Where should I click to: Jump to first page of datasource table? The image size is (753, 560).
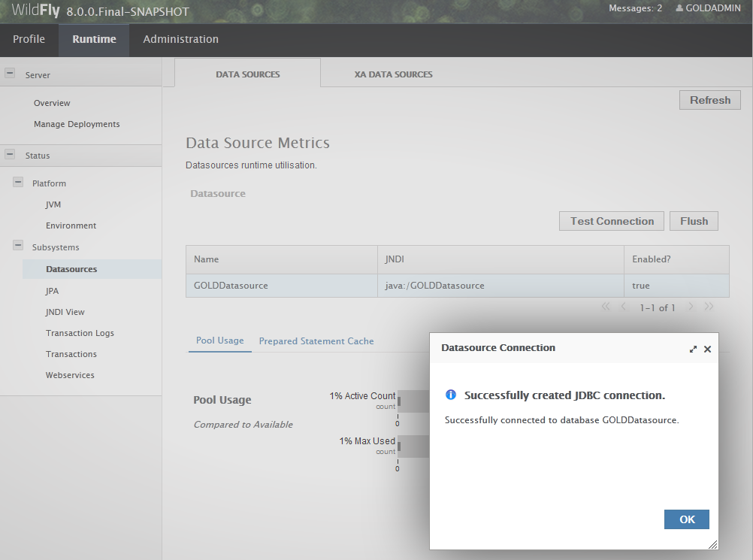pyautogui.click(x=606, y=307)
